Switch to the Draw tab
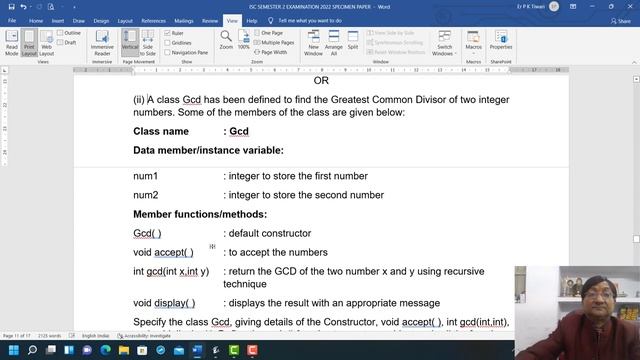Screen dimensions: 640x360 pos(79,21)
